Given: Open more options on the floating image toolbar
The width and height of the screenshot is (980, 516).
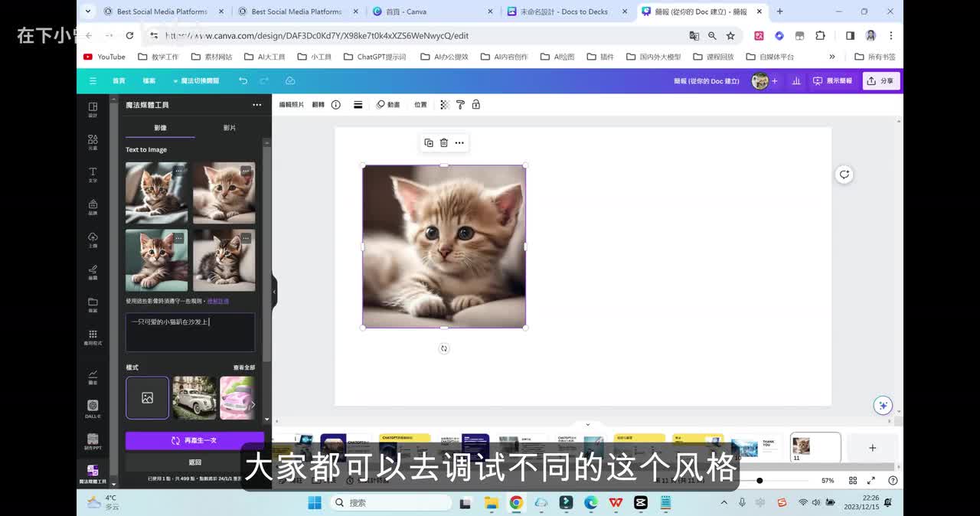Looking at the screenshot, I should click(459, 143).
